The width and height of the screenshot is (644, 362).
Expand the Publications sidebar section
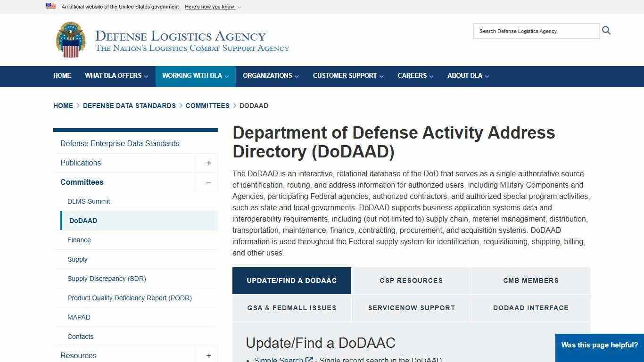point(208,163)
